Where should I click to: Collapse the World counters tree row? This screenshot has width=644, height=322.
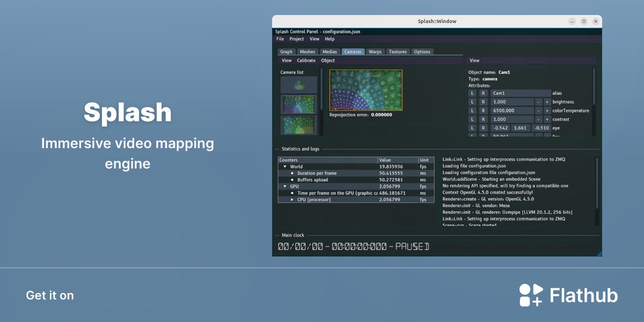click(285, 167)
